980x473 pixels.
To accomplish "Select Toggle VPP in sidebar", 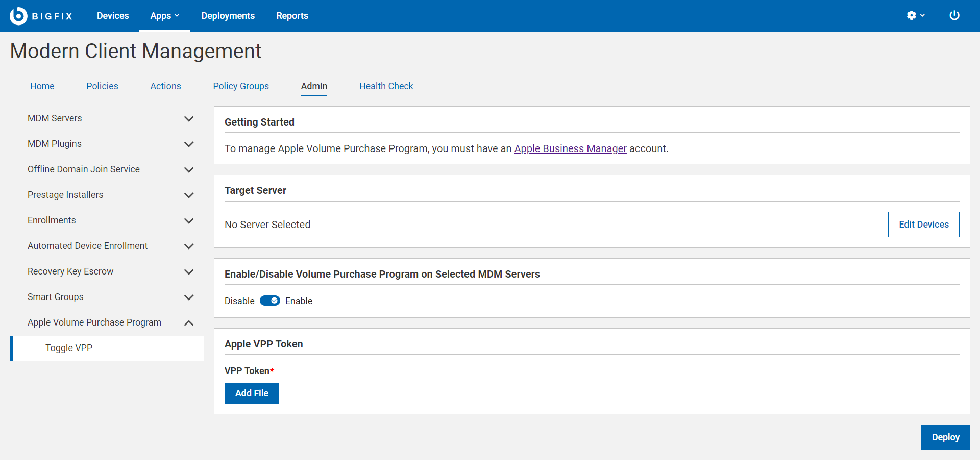I will point(69,348).
